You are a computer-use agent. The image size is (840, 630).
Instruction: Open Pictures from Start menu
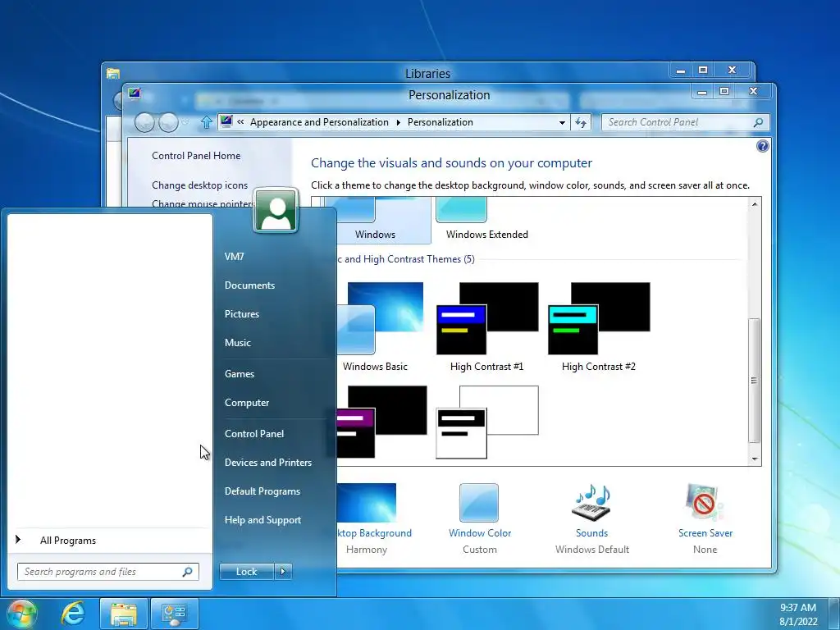click(x=242, y=314)
